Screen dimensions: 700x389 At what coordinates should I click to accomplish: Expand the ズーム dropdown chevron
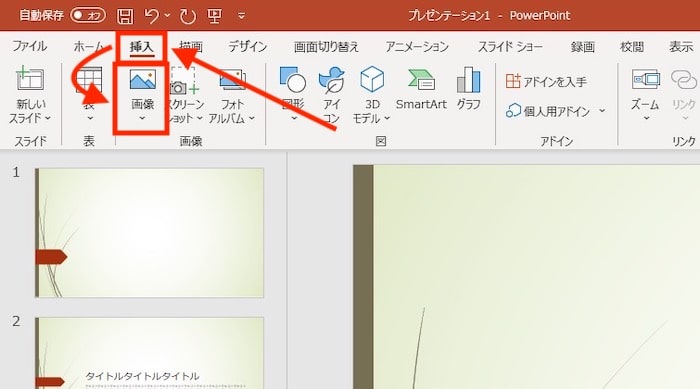(646, 119)
